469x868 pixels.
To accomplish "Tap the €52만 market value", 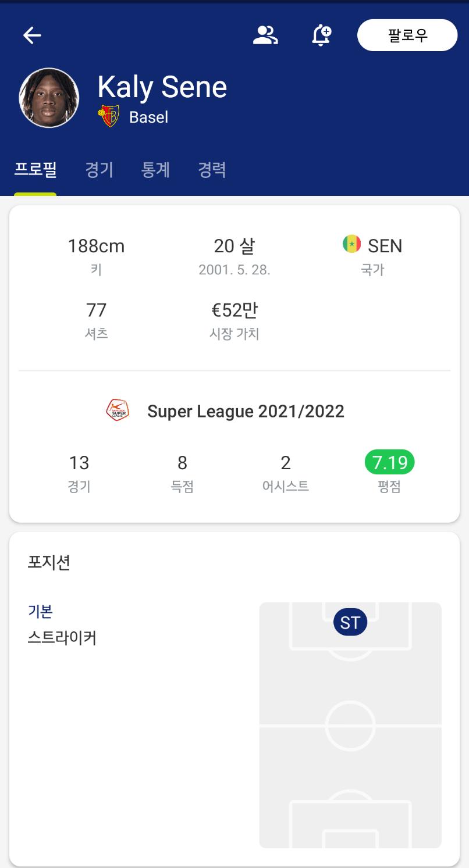I will 234,310.
